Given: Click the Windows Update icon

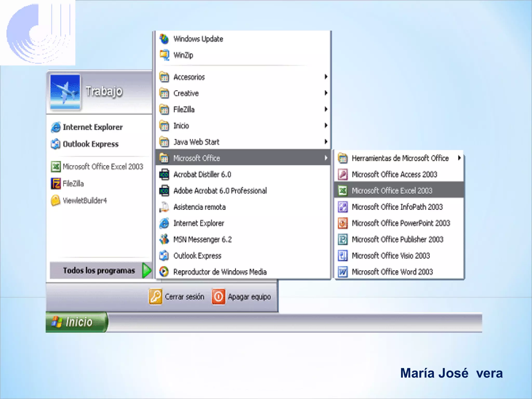Looking at the screenshot, I should pyautogui.click(x=164, y=39).
